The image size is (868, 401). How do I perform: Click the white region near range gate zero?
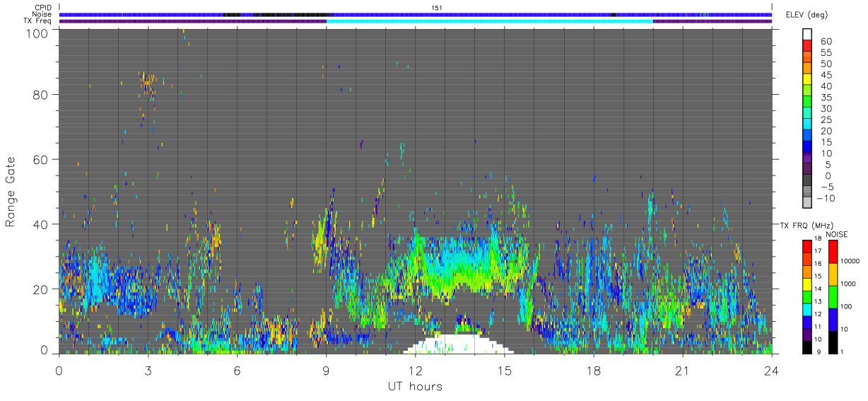(x=459, y=344)
